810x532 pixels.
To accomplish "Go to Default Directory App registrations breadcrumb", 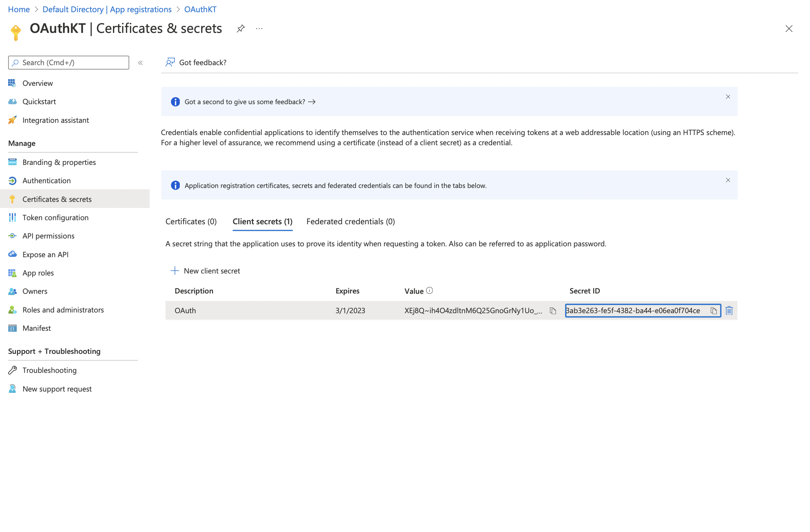I will point(107,9).
